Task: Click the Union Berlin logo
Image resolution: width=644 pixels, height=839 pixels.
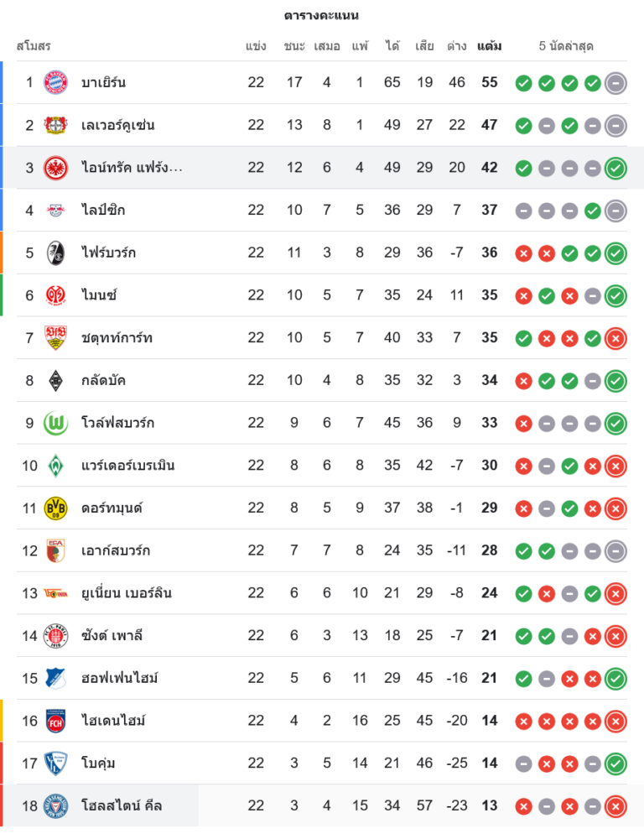Action: point(55,593)
